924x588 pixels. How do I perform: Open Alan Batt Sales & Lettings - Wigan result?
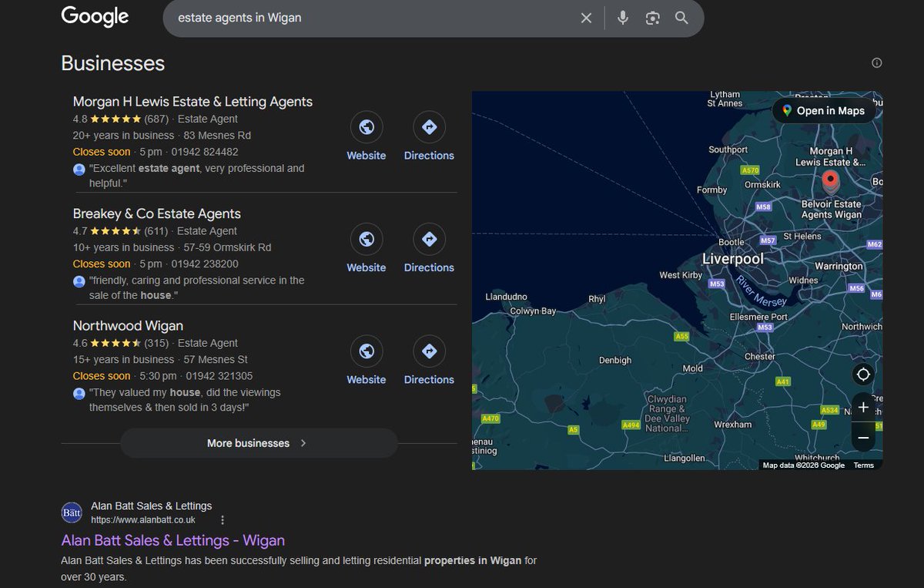click(173, 540)
